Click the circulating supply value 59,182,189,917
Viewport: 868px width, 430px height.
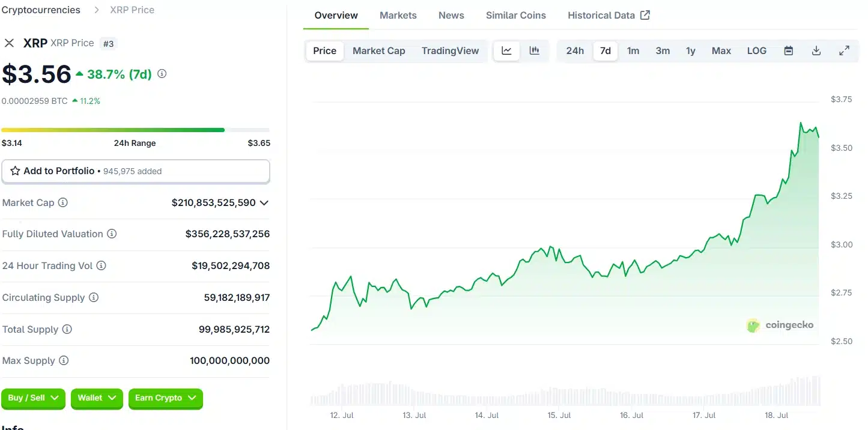pos(237,297)
